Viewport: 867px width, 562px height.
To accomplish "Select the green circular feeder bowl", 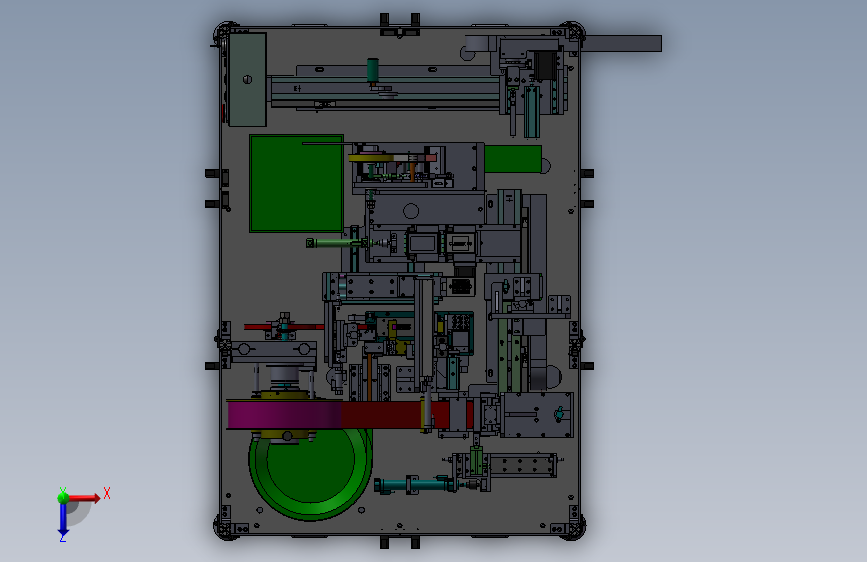I will (x=310, y=477).
